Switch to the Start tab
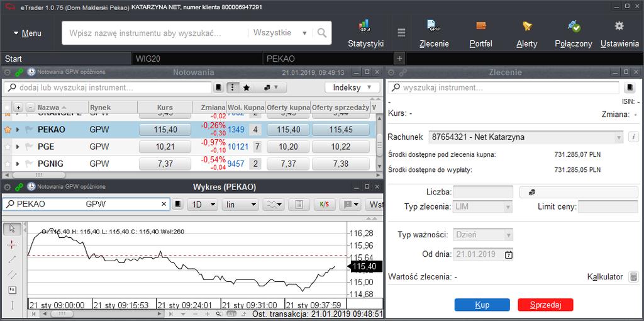This screenshot has height=321, width=644. point(65,59)
